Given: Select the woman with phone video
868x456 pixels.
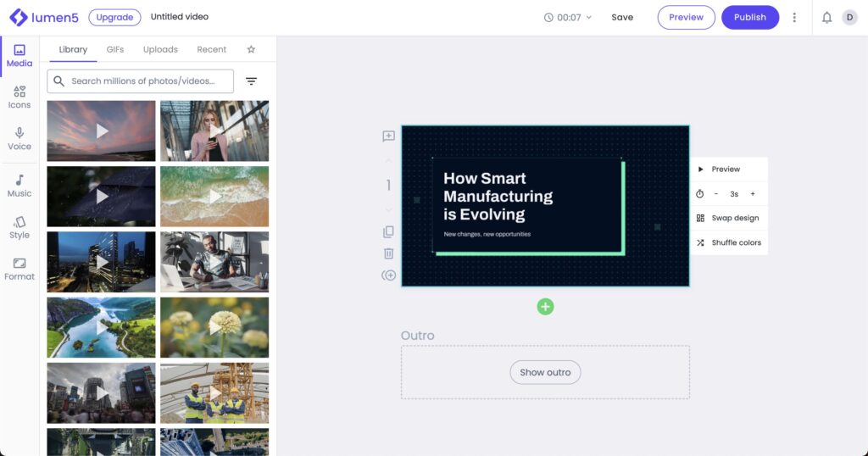Looking at the screenshot, I should 214,131.
